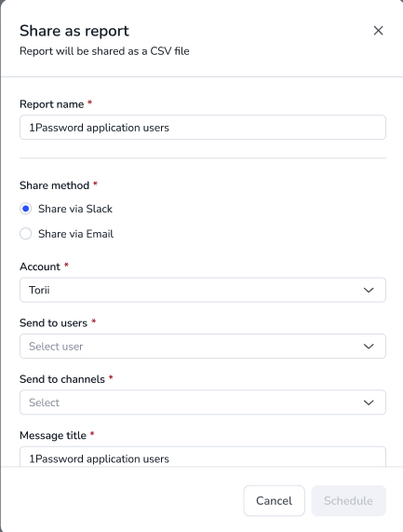This screenshot has height=532, width=403.
Task: Open the Select user dropdown
Action: (x=203, y=346)
